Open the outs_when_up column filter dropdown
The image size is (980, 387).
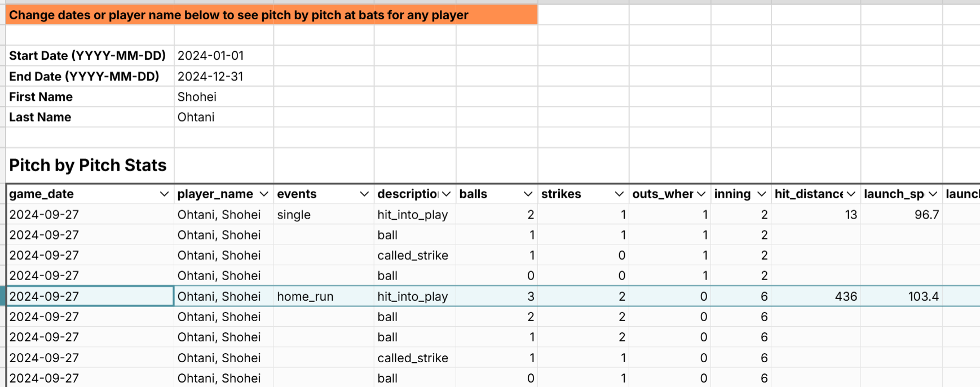click(x=701, y=194)
